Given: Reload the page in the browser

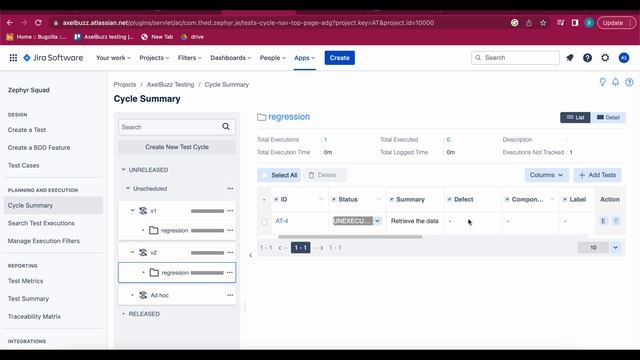Looking at the screenshot, I should 38,23.
